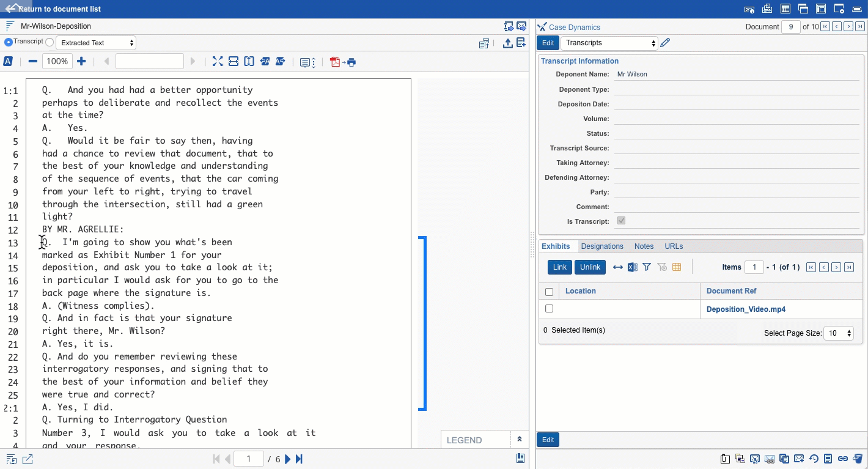Click the keyboard shortcuts info icon

749,9
